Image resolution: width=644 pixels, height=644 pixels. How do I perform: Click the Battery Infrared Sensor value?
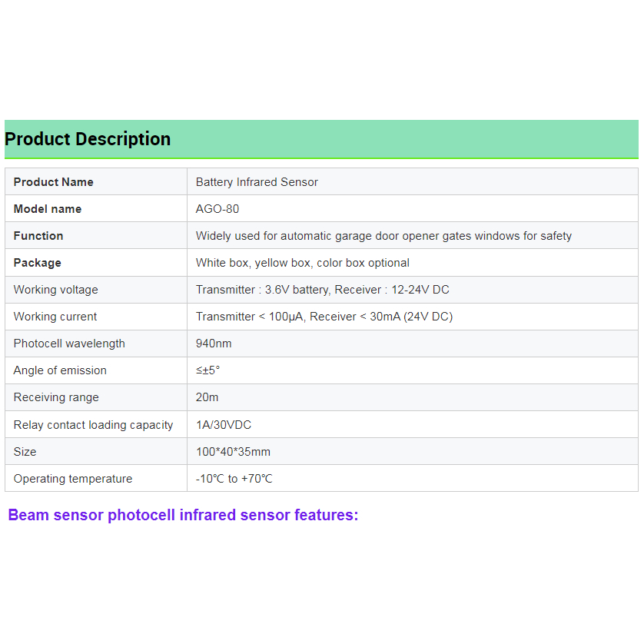coord(257,182)
